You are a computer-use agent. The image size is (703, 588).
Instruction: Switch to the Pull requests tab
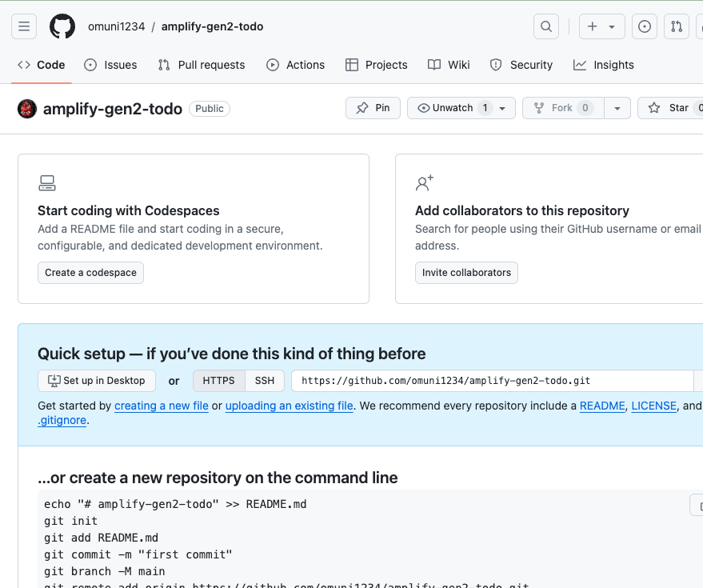coord(202,65)
